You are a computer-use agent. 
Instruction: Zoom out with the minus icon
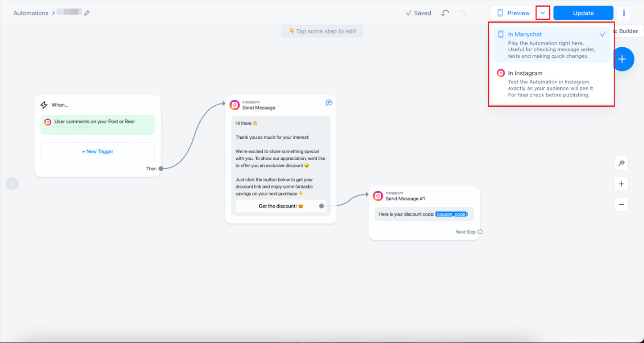pos(621,204)
